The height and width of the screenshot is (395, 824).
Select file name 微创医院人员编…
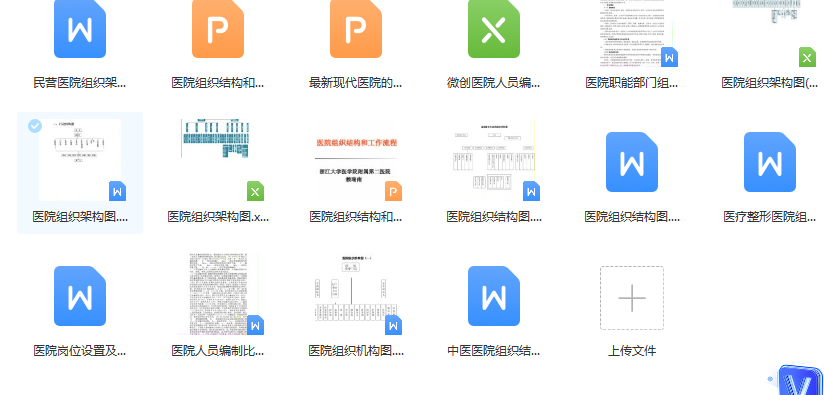point(494,82)
